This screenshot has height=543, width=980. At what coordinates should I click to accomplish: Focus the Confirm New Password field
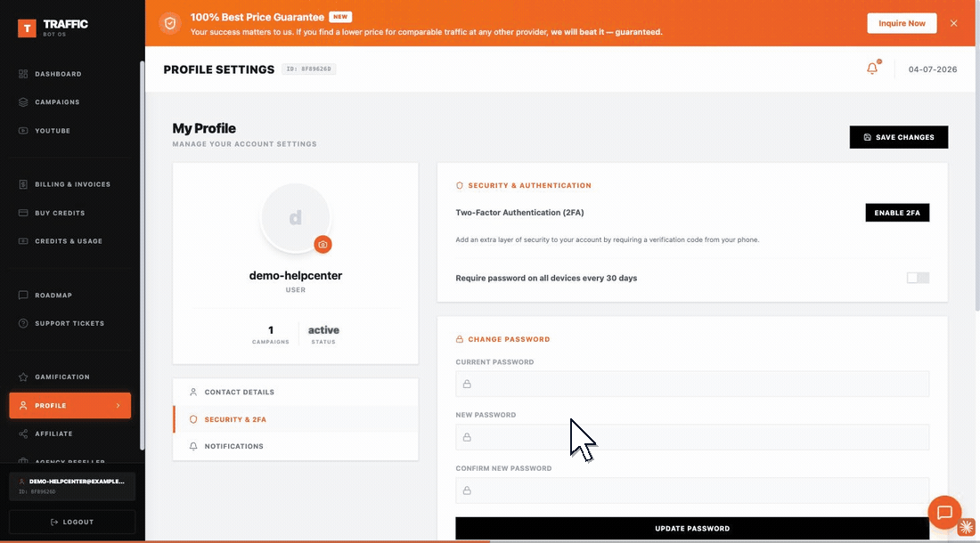pyautogui.click(x=692, y=490)
